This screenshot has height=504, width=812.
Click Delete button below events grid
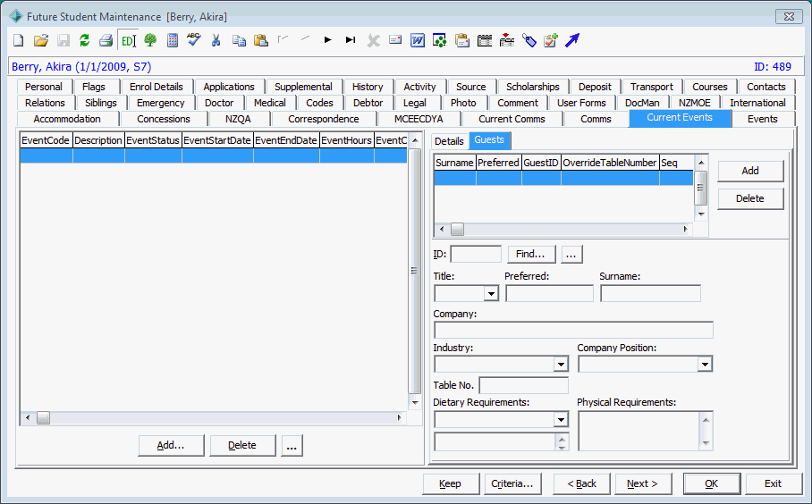point(242,445)
